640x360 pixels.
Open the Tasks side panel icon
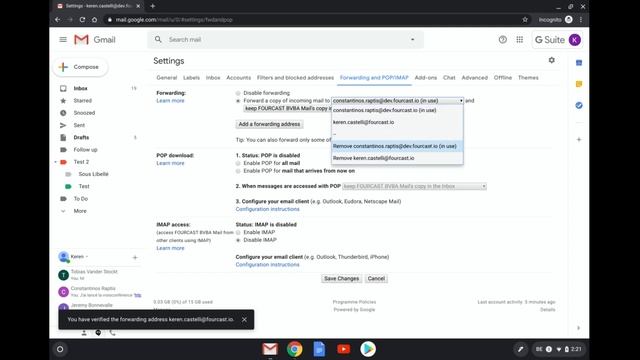tap(579, 105)
